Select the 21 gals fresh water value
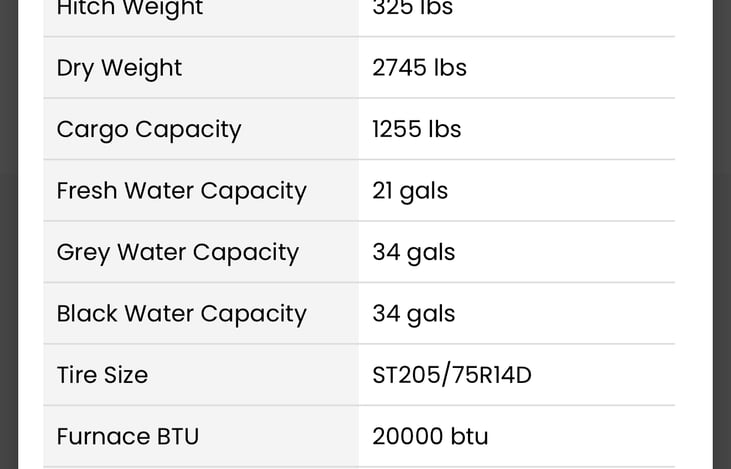The width and height of the screenshot is (731, 469). click(410, 191)
